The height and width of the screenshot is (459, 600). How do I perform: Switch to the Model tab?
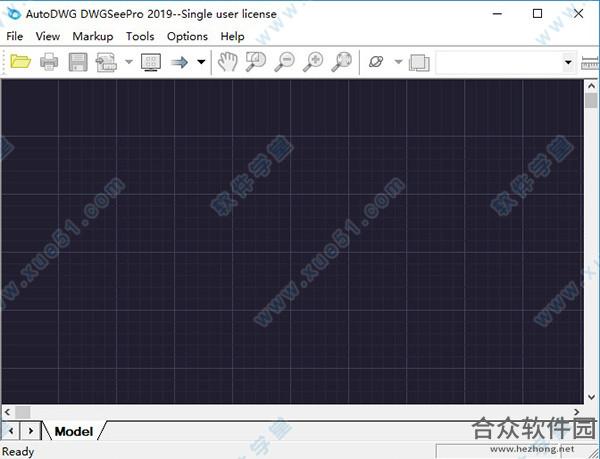[x=74, y=431]
